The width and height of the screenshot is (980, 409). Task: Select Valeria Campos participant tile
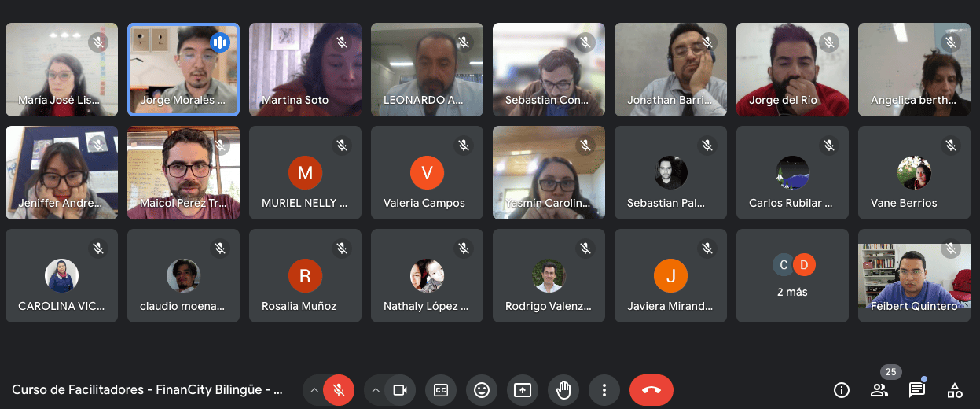pyautogui.click(x=427, y=172)
